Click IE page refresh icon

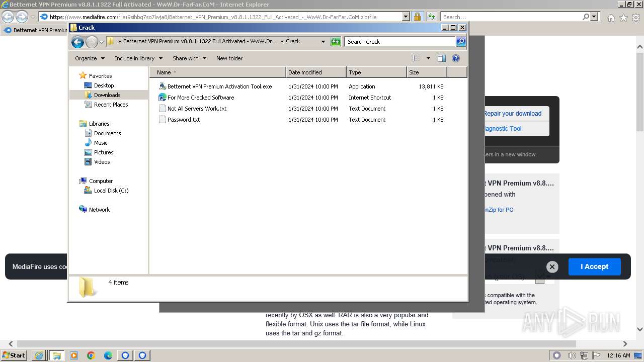click(431, 17)
